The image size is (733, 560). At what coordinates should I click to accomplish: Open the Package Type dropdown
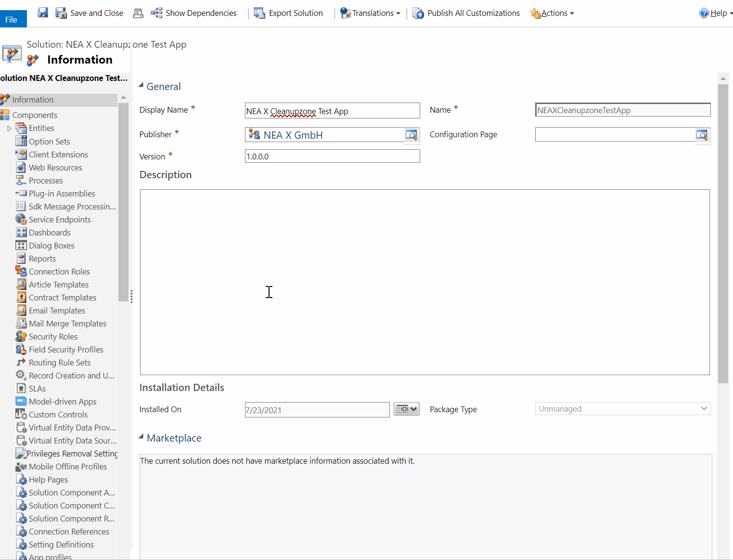(622, 409)
